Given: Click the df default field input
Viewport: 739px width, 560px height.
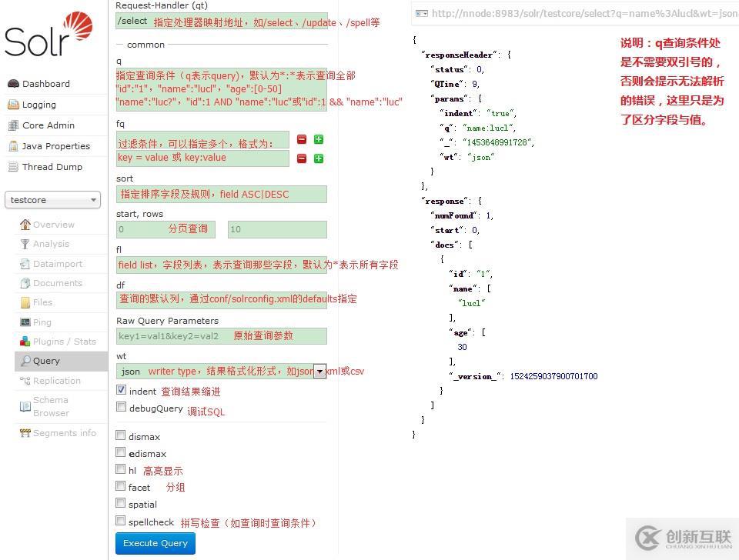Looking at the screenshot, I should click(222, 300).
